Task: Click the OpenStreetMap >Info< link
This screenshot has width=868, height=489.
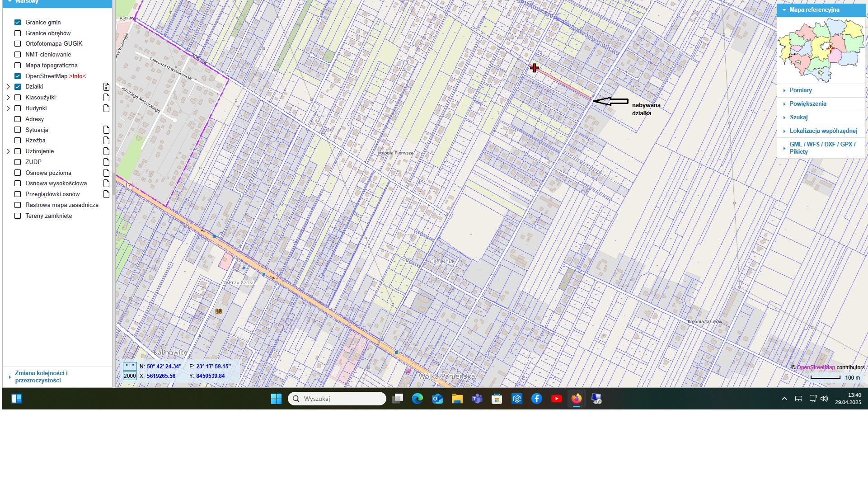Action: (77, 76)
